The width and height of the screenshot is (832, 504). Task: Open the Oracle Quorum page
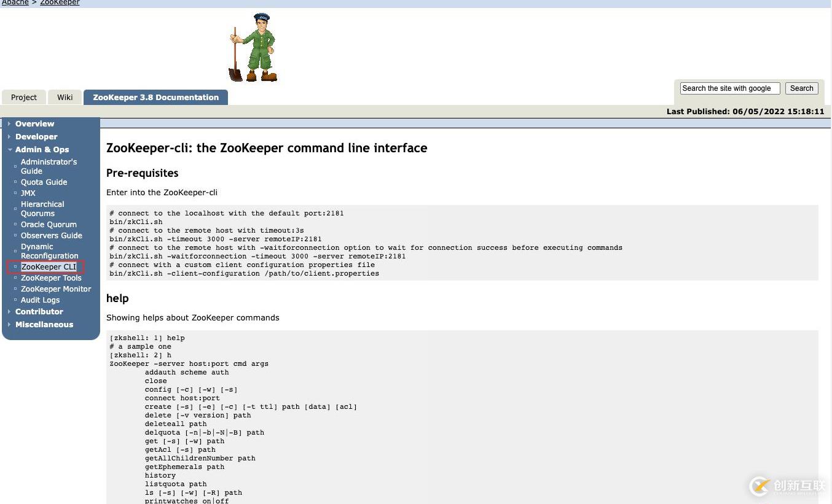click(x=49, y=225)
